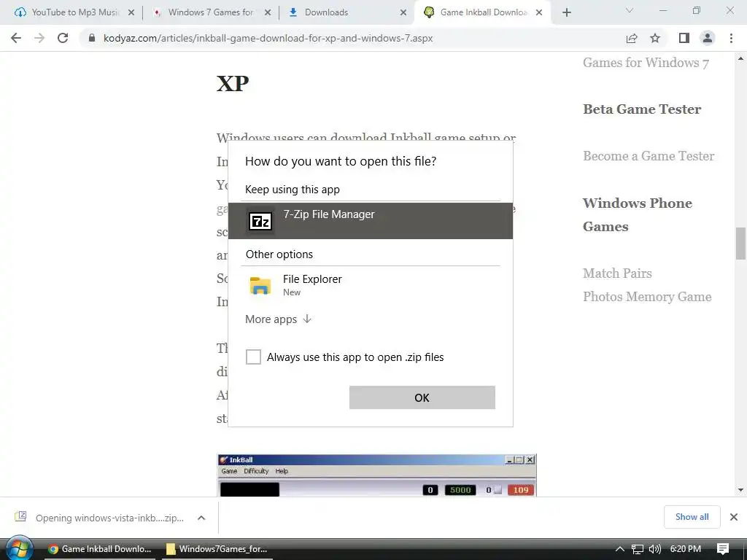The image size is (747, 560).
Task: Close the Windows 7 Games tab
Action: click(268, 13)
